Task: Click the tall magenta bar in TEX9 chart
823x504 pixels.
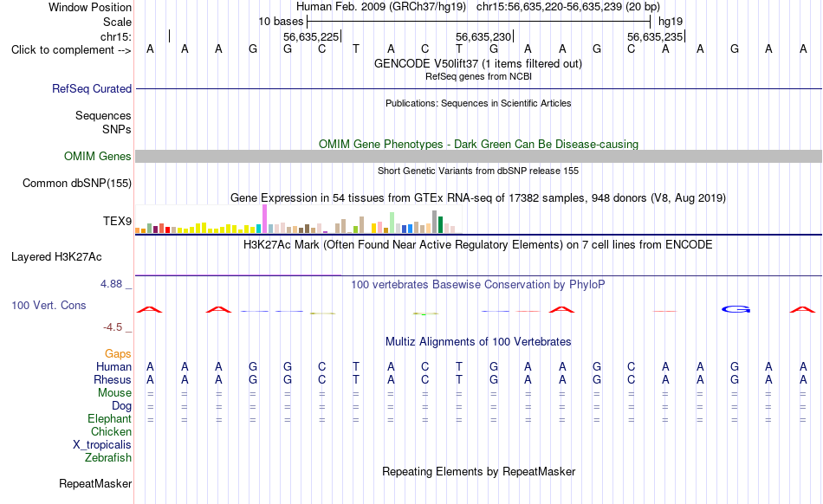Action: (x=264, y=219)
